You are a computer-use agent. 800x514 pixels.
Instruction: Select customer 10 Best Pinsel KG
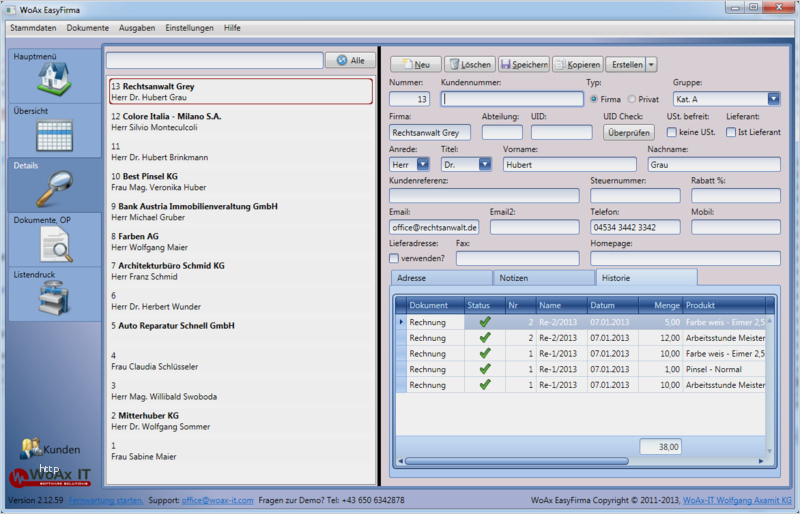click(241, 182)
